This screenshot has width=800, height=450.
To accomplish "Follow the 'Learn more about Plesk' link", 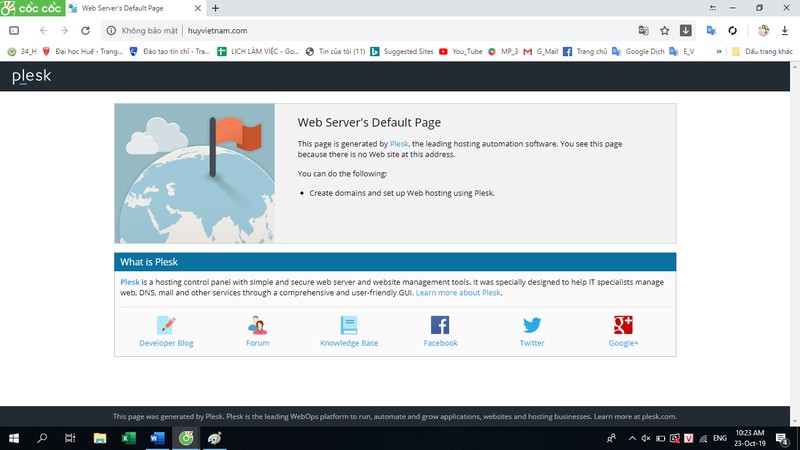I will pos(458,293).
